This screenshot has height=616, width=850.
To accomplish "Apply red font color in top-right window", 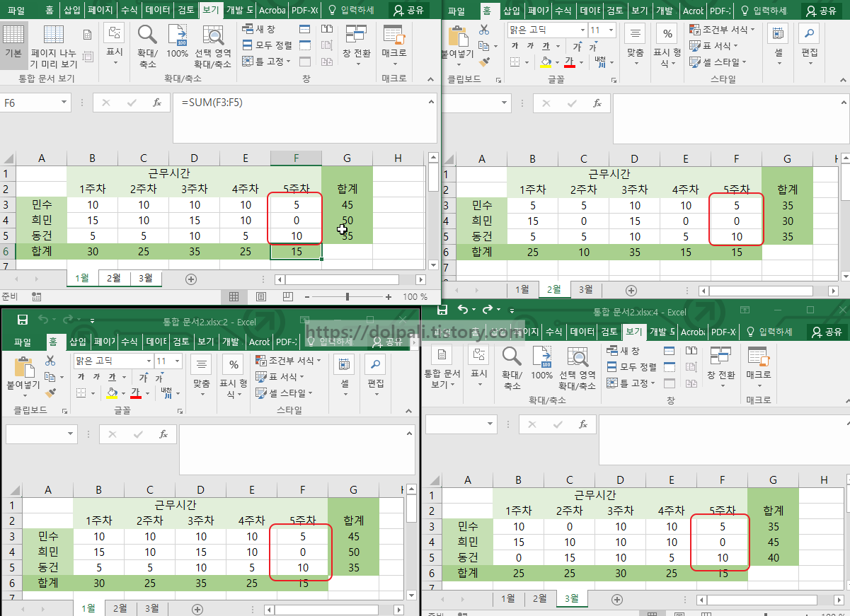I will tap(570, 62).
